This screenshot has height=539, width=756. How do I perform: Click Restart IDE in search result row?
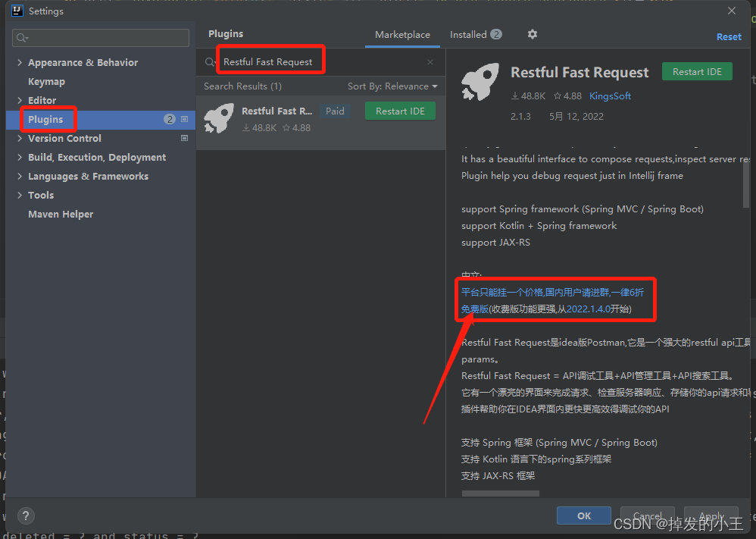tap(400, 111)
